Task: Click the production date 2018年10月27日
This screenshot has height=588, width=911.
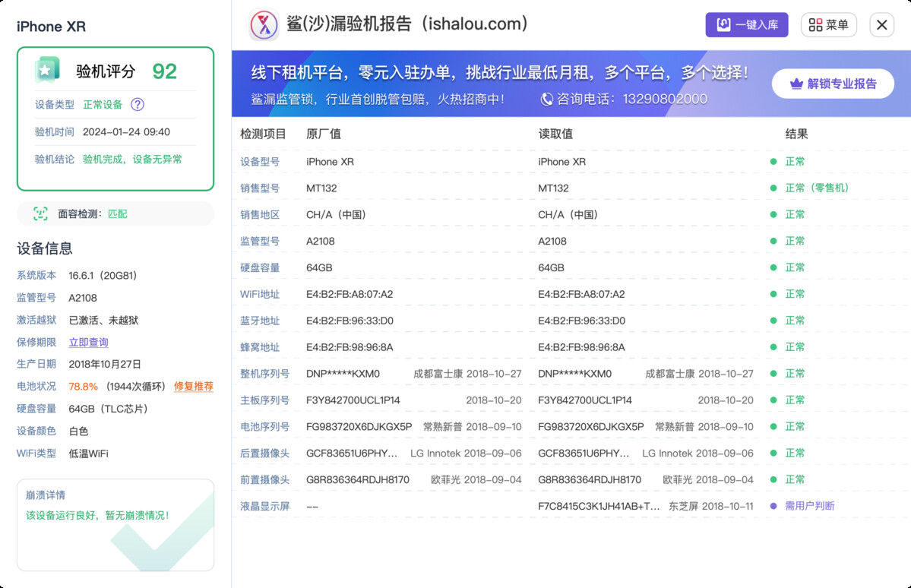Action: tap(105, 365)
